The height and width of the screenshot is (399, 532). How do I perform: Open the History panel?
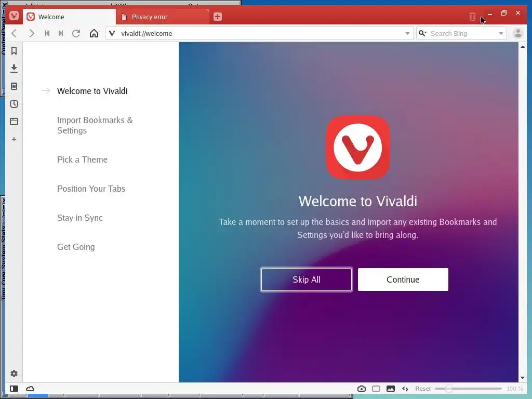(x=14, y=104)
